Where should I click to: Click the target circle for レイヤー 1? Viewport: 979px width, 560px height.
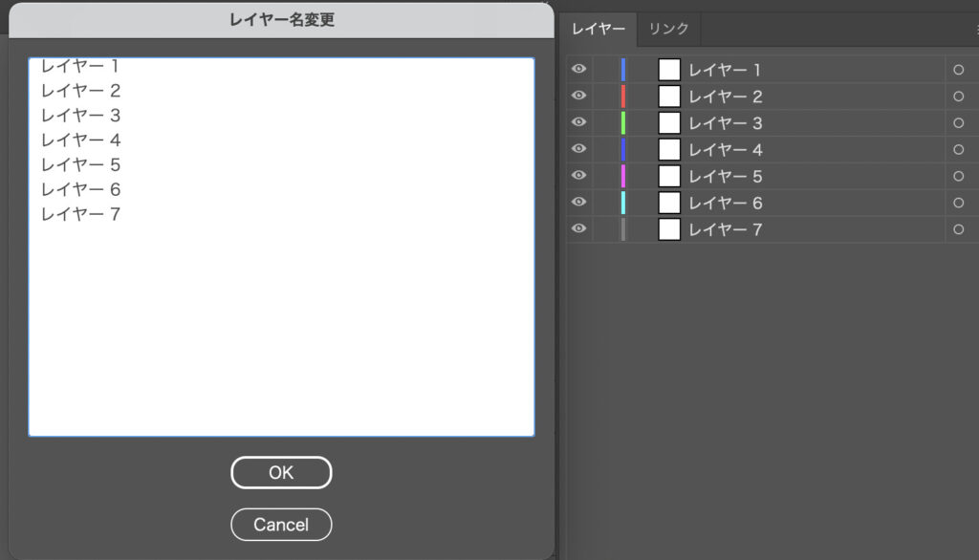tap(958, 70)
